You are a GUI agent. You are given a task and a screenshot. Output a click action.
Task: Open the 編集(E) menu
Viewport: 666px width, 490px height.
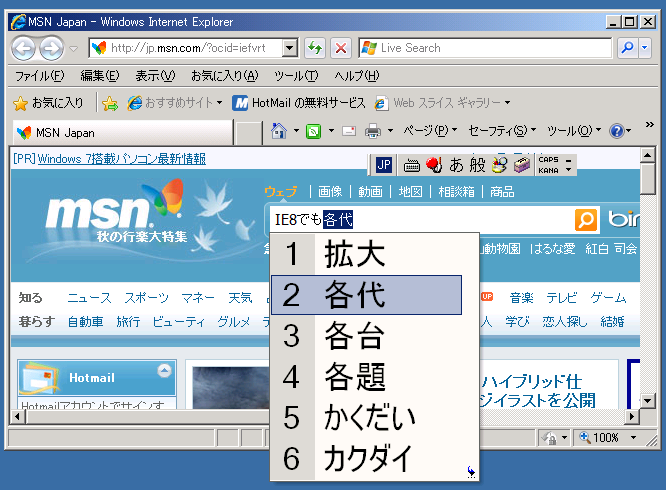click(100, 76)
